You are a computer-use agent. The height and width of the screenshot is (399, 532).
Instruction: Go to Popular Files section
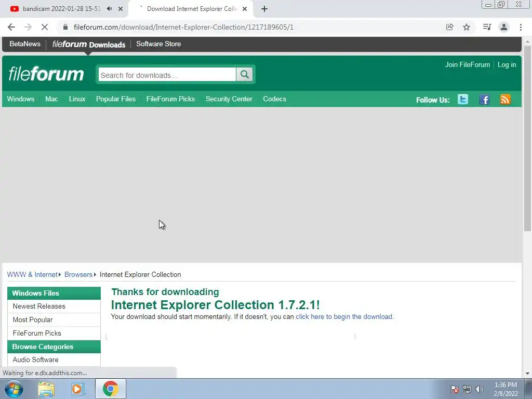click(116, 99)
